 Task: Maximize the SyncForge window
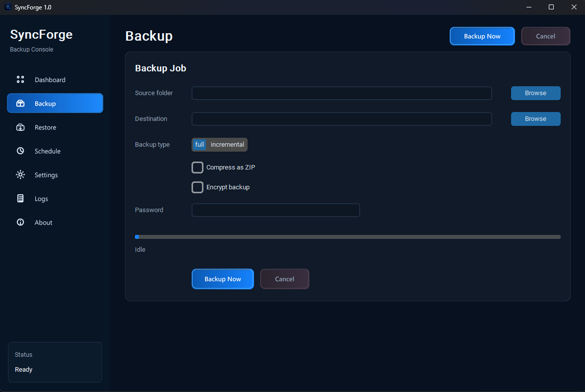pyautogui.click(x=551, y=7)
